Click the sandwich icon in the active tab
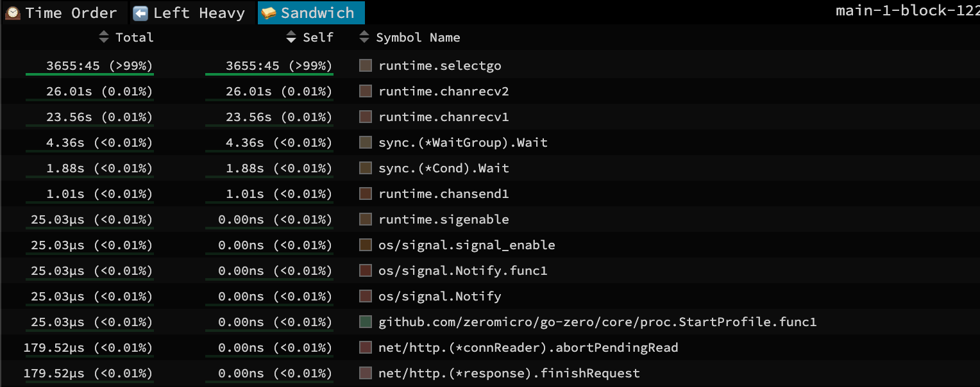The height and width of the screenshot is (387, 980). click(x=269, y=13)
